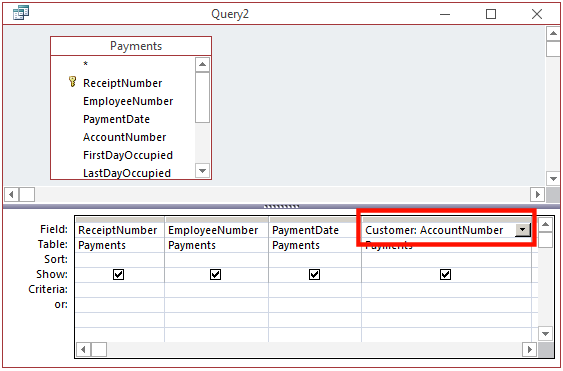The width and height of the screenshot is (563, 371).
Task: Uncheck Show box for Customer: AccountNumber column
Action: 445,275
